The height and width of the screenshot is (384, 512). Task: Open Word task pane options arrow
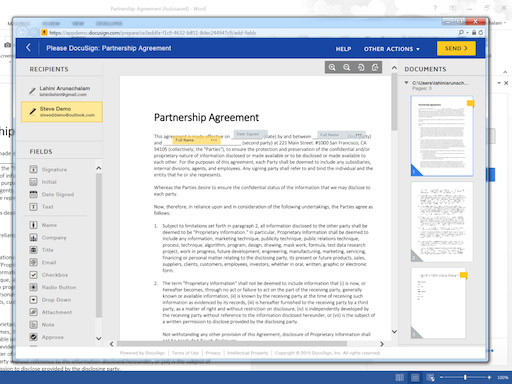pyautogui.click(x=499, y=83)
